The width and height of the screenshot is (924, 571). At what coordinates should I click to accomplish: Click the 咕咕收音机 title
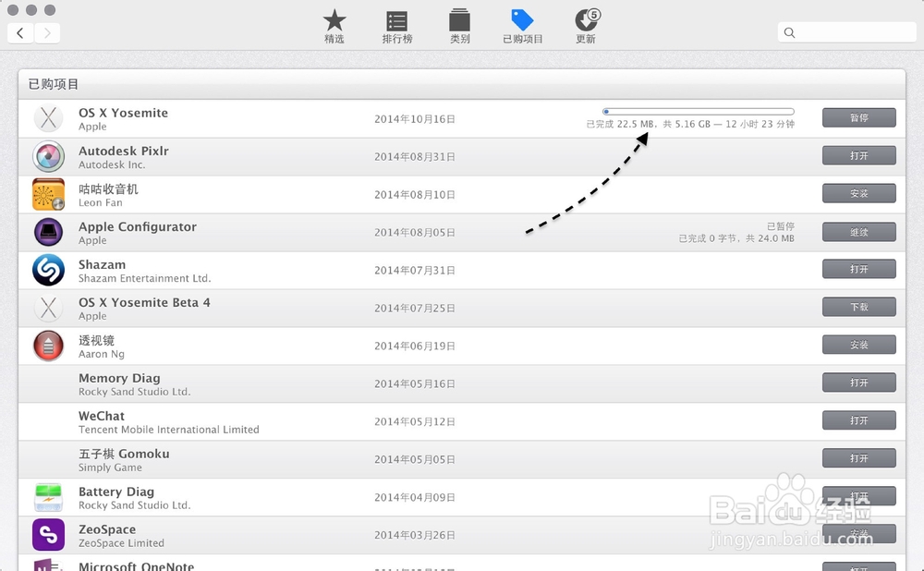[x=108, y=188]
